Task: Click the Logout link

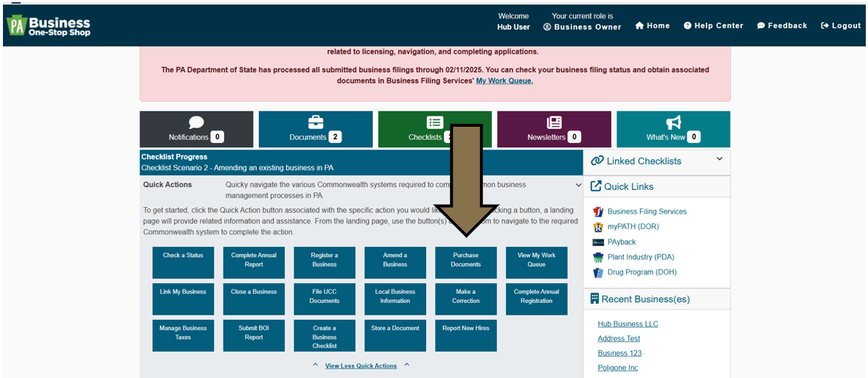Action: 841,26
